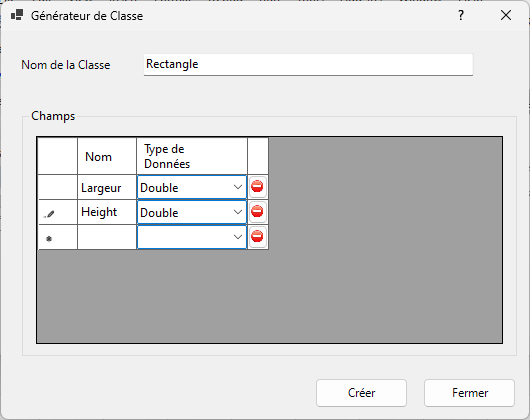Click the delete icon on the empty row
The image size is (530, 420).
pos(257,237)
